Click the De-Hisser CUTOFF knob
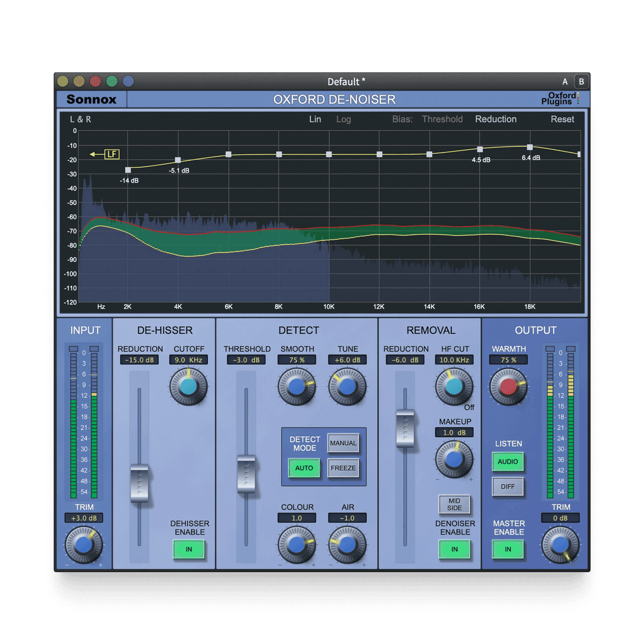This screenshot has height=644, width=644. [x=189, y=387]
